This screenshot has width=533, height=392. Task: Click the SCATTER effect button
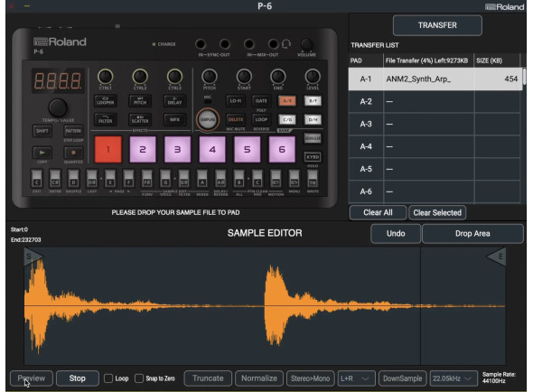pos(140,119)
